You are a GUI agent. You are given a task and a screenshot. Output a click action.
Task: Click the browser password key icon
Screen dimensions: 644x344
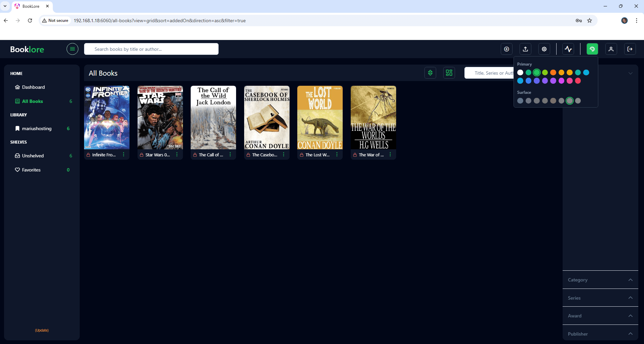579,21
